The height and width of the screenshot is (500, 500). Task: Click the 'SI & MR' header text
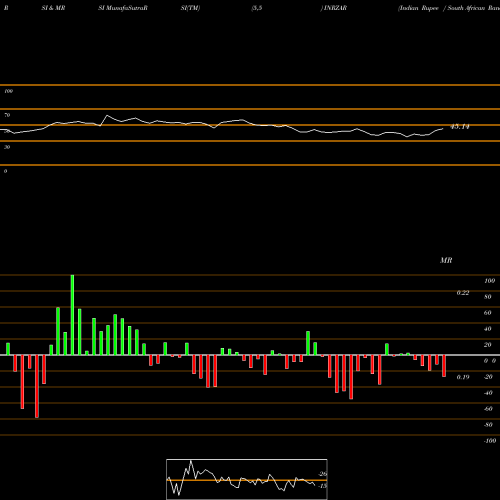click(x=53, y=8)
